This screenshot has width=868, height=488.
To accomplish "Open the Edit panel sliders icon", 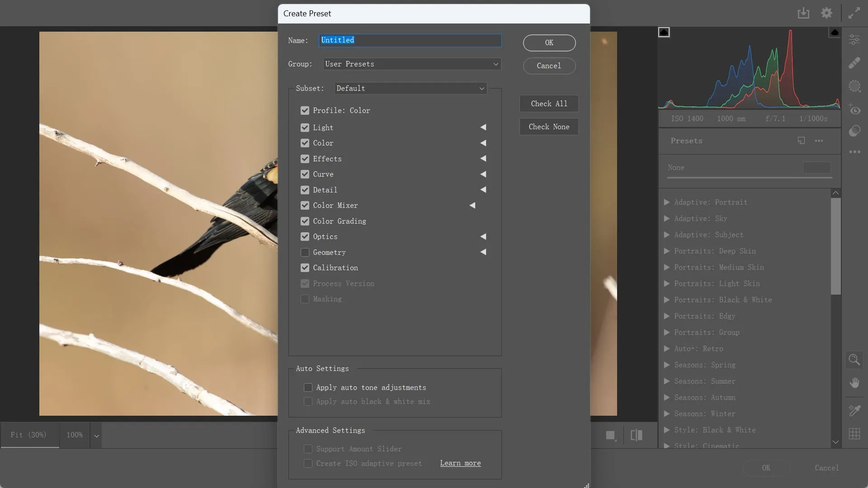I will click(x=854, y=39).
